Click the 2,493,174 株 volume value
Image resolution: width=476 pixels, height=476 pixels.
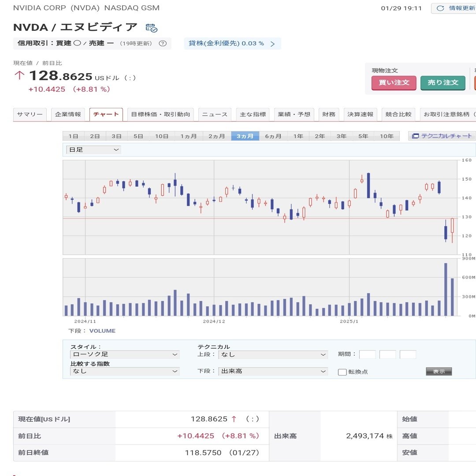coord(369,436)
